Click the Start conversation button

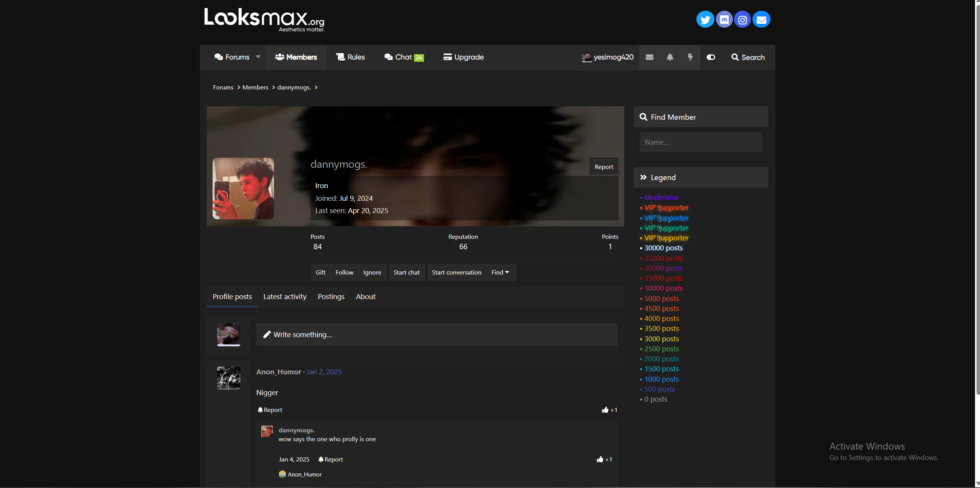[456, 272]
